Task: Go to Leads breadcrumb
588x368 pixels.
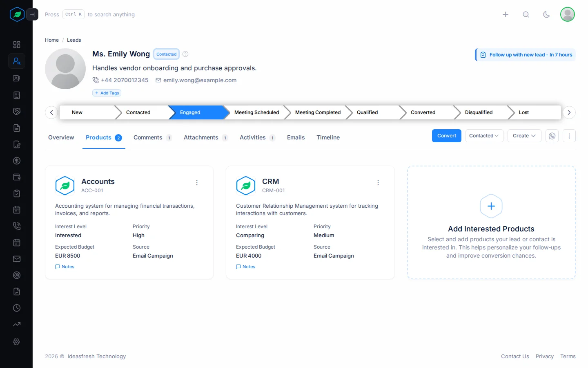Action: [x=74, y=40]
